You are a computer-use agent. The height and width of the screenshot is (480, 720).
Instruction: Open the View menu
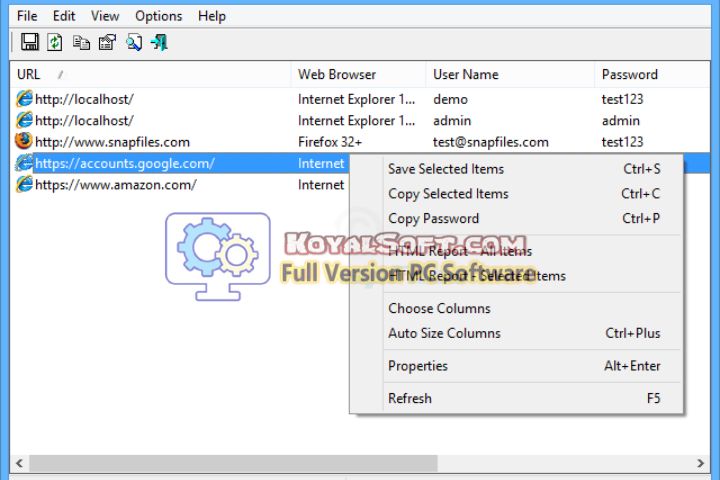(105, 16)
